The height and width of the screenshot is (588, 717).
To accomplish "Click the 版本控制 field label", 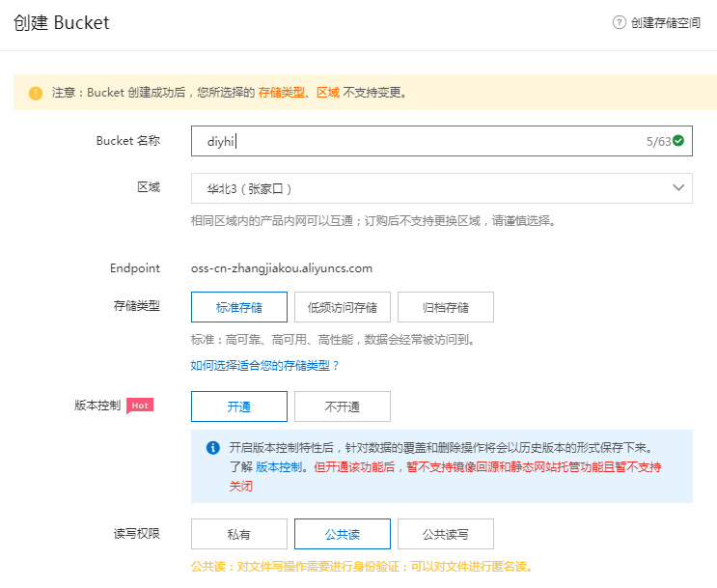I will tap(97, 406).
